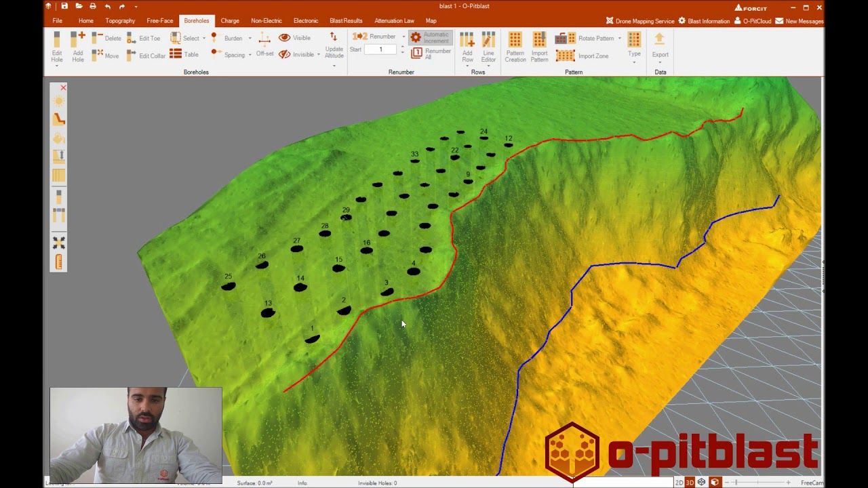Toggle the grid panel icon in side toolbar
Image resolution: width=868 pixels, height=488 pixels.
coord(59,176)
